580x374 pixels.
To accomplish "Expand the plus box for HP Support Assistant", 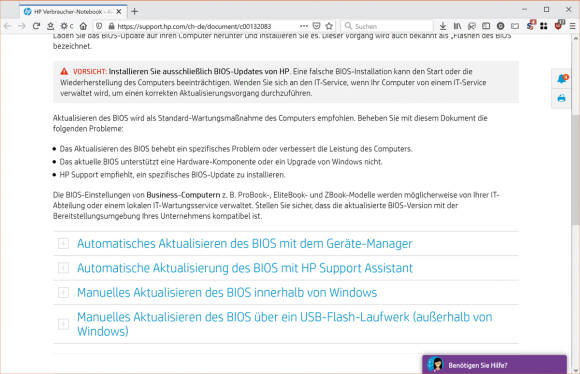I will click(63, 268).
